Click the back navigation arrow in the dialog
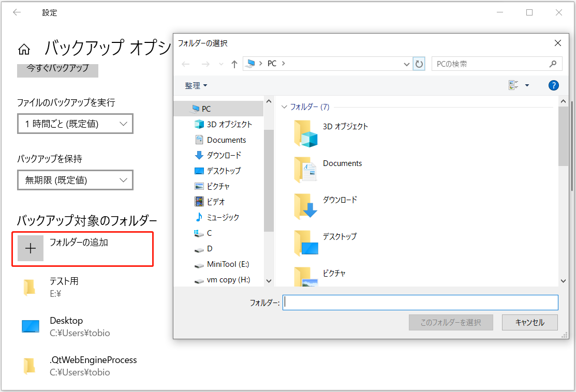Viewport: 576px width, 392px height. 186,63
